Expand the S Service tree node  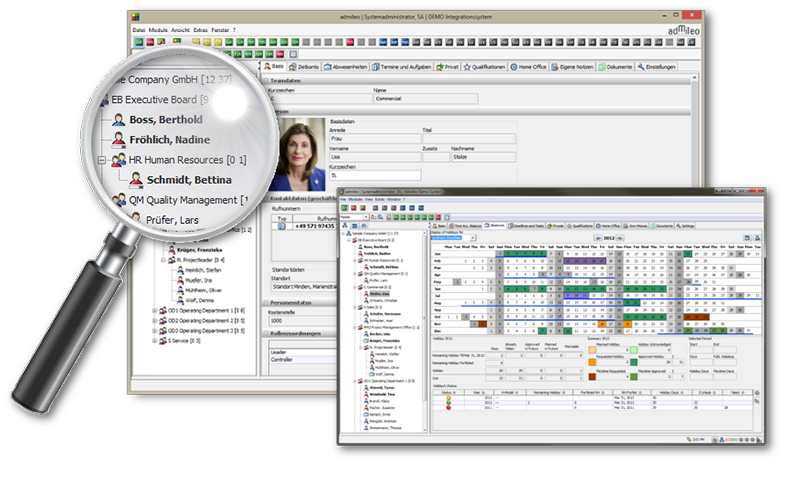(x=155, y=340)
